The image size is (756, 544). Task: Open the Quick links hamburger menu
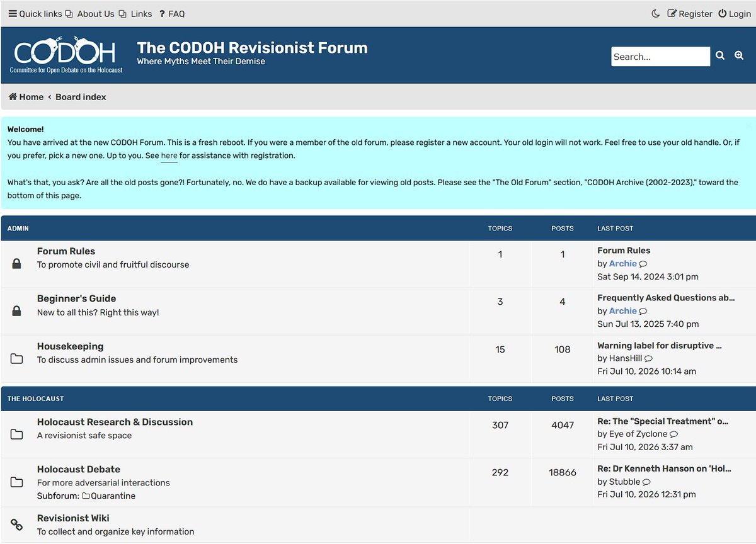pyautogui.click(x=35, y=13)
